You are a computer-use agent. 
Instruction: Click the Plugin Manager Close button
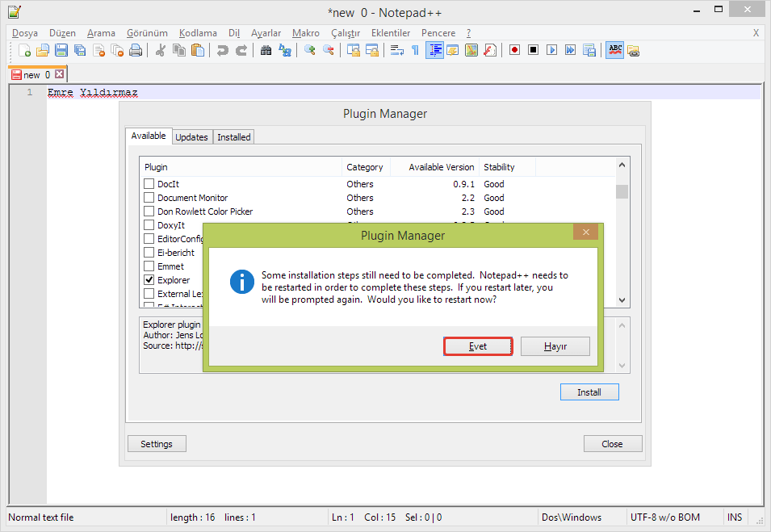(613, 444)
